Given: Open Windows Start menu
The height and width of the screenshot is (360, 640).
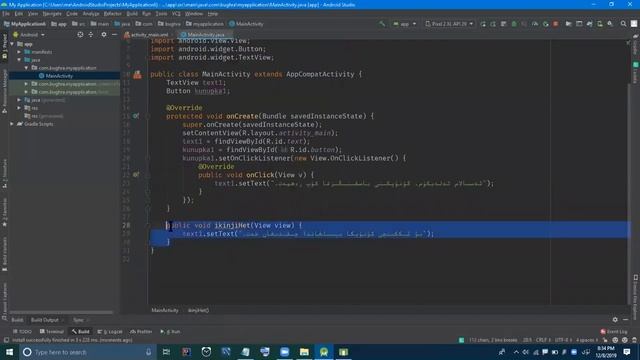Looking at the screenshot, I should coord(9,352).
